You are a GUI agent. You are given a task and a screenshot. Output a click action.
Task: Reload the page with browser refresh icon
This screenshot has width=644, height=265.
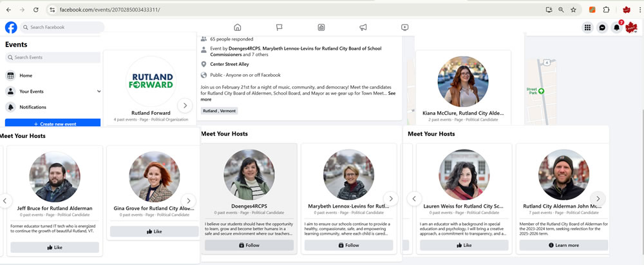35,10
